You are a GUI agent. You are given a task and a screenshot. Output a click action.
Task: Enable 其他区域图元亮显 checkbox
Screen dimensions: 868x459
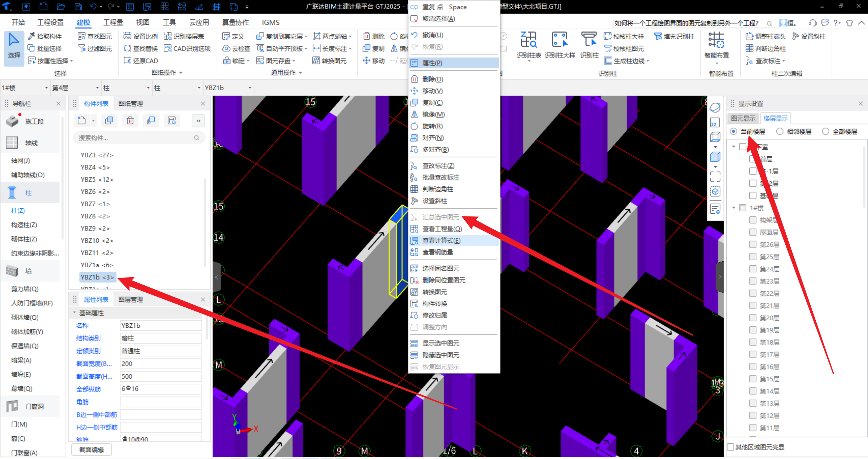(x=731, y=447)
